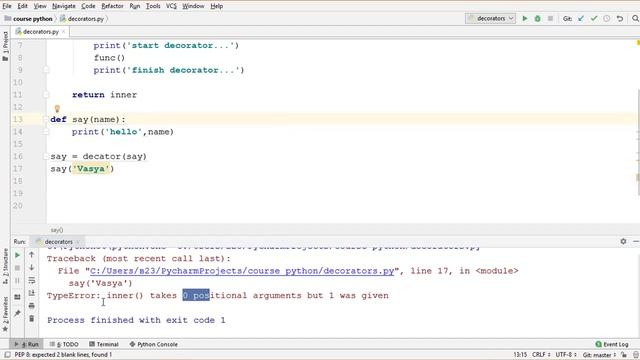The height and width of the screenshot is (360, 640).
Task: Rerun decorators in the Run panel
Action: [18, 255]
